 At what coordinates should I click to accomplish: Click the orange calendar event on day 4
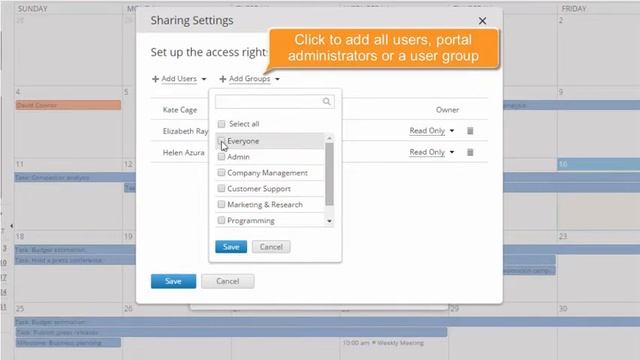click(68, 105)
